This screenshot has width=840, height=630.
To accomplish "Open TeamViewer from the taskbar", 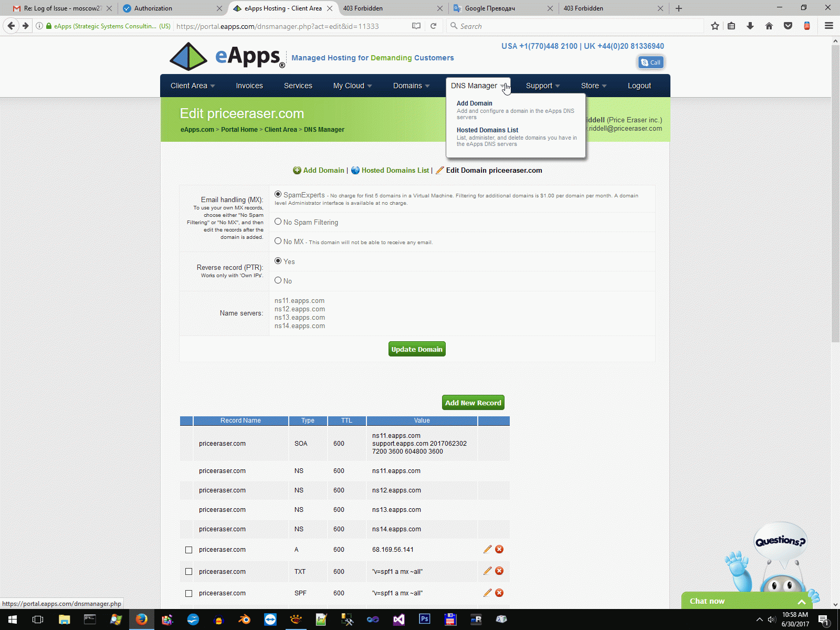I will (x=270, y=619).
